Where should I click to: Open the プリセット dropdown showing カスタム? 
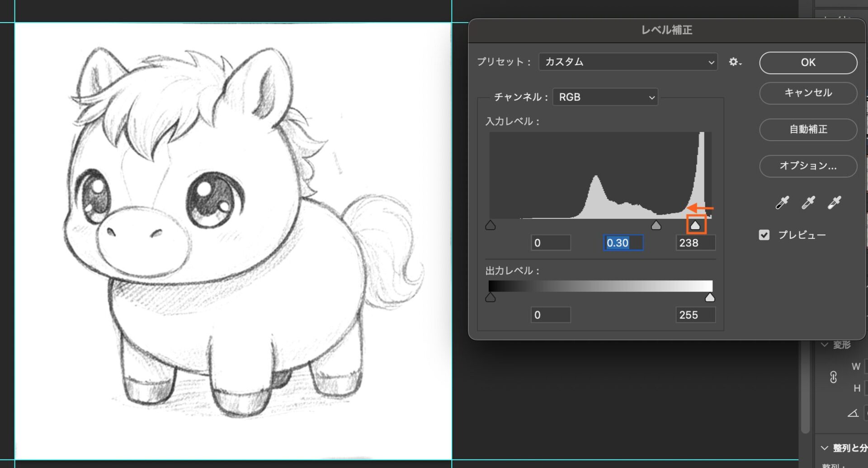coord(628,62)
